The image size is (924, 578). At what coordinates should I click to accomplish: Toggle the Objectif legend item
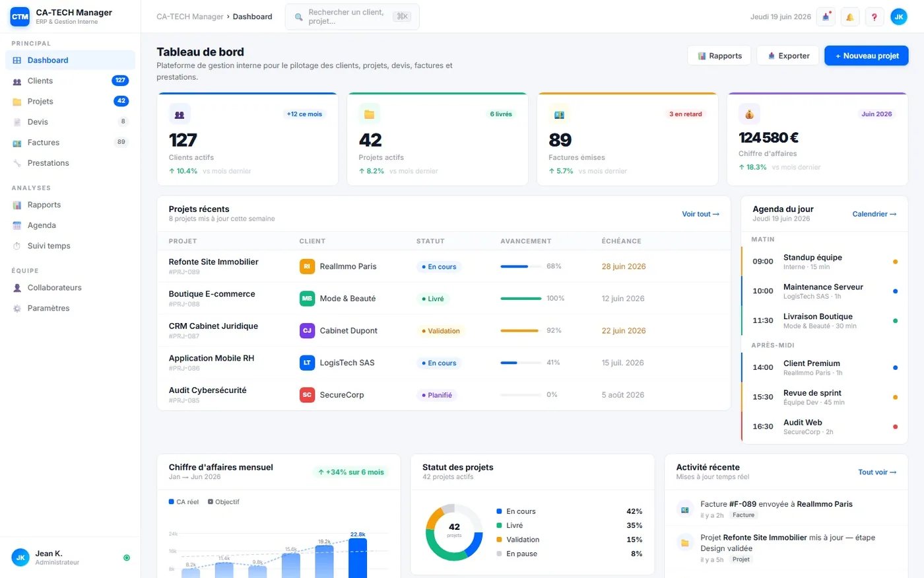(224, 502)
